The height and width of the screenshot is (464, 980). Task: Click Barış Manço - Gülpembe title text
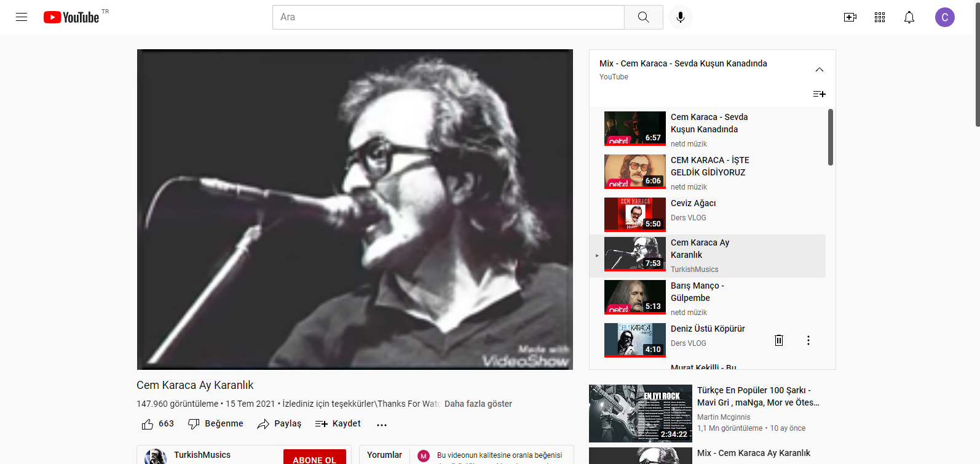click(697, 292)
